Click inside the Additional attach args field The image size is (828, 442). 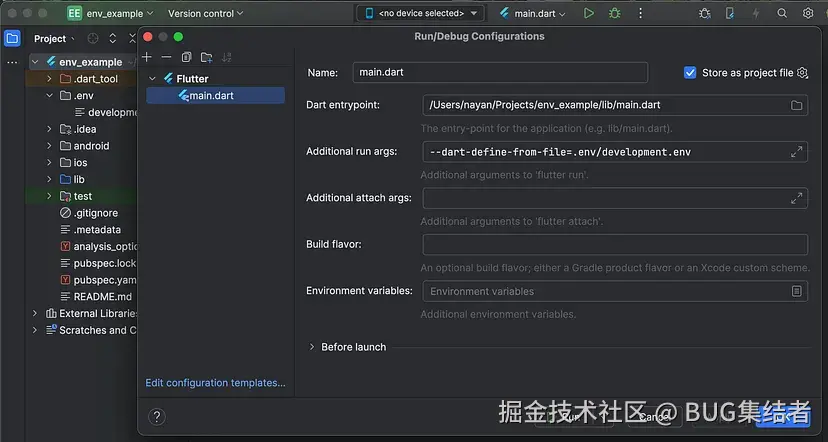[615, 198]
